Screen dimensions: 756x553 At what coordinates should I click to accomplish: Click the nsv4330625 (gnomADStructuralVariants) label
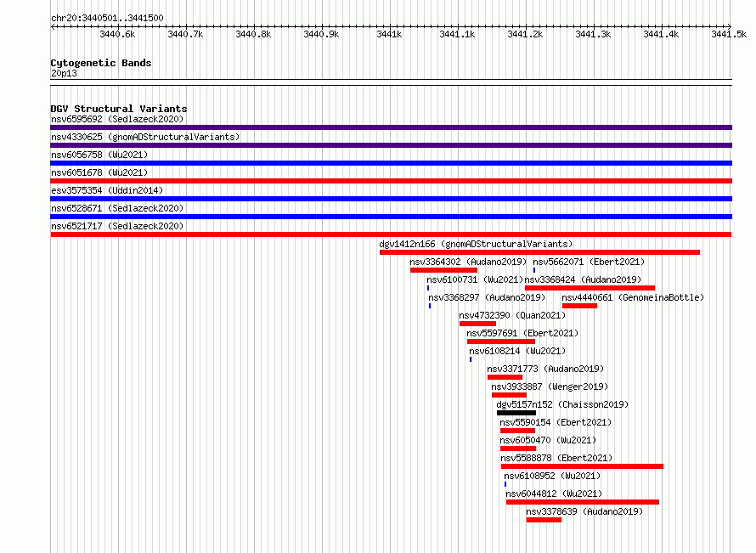[145, 137]
